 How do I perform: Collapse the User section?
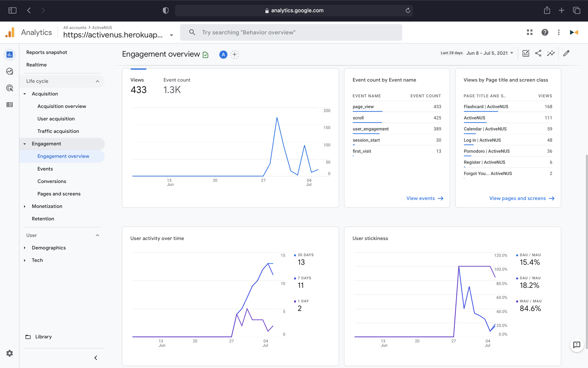[x=97, y=235]
